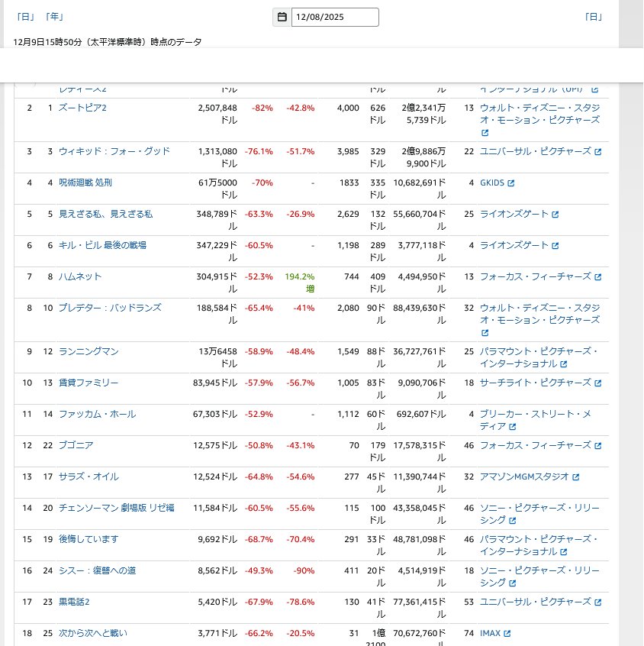Open チェンソーマン 劇場版 リゼ編 link
This screenshot has width=644, height=646.
(116, 508)
